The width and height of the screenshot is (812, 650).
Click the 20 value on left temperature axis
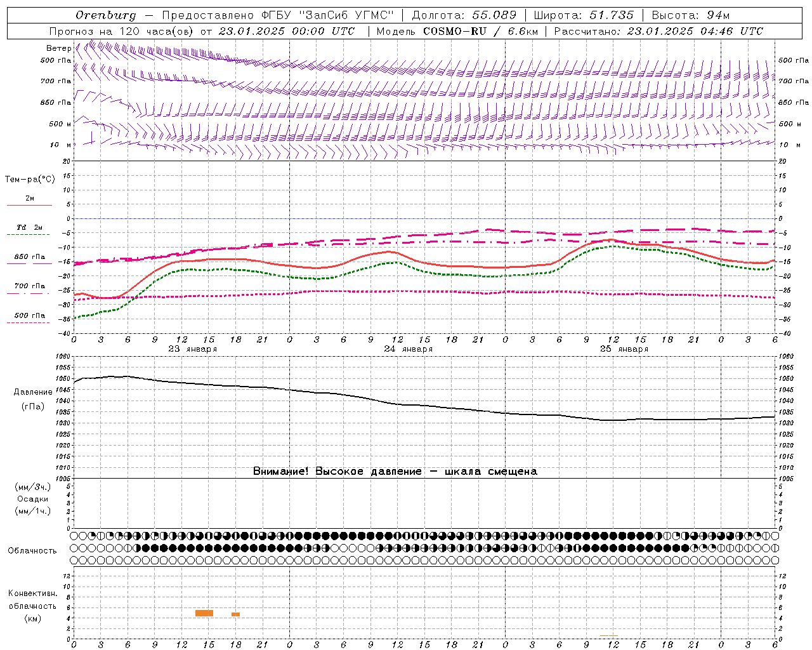point(67,161)
